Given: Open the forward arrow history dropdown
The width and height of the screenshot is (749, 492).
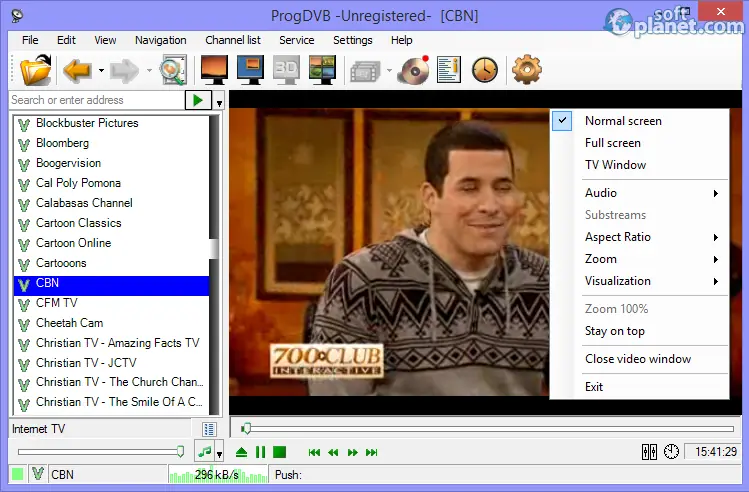Looking at the screenshot, I should point(149,71).
